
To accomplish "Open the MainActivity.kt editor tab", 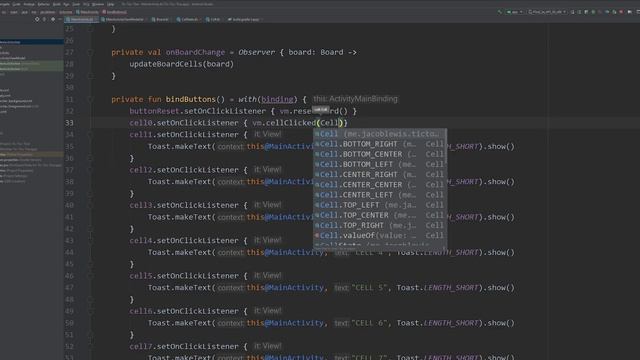I will [x=82, y=19].
